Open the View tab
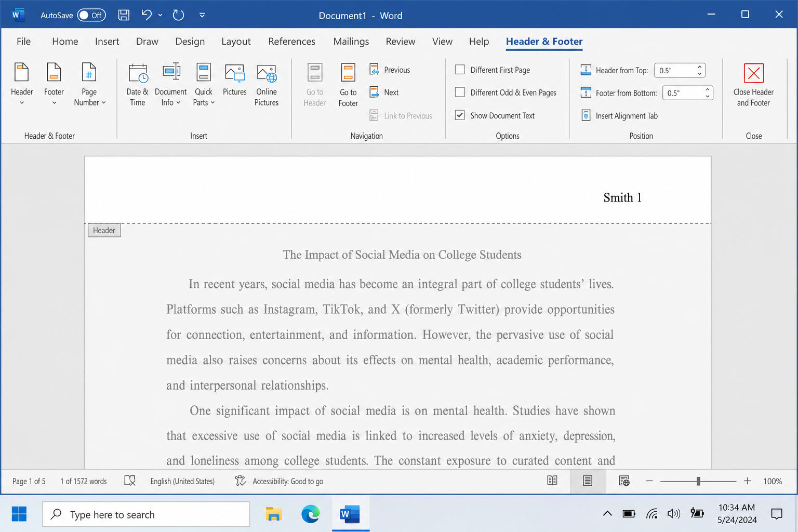 (x=442, y=42)
